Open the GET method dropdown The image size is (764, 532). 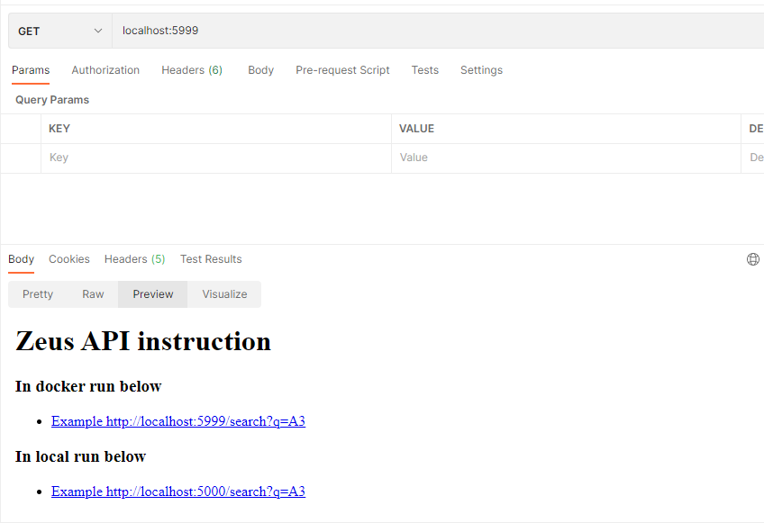coord(60,31)
